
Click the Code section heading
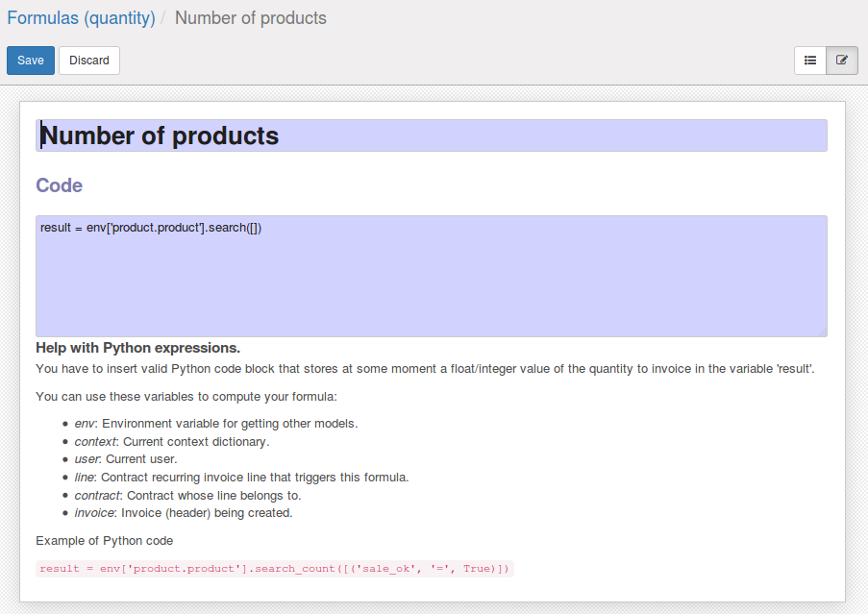click(59, 185)
